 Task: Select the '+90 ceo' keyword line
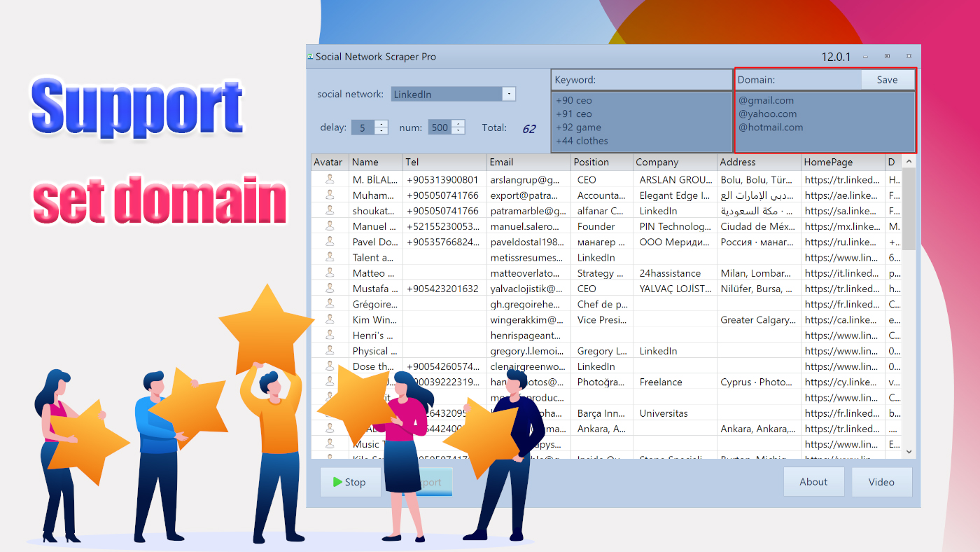(573, 100)
